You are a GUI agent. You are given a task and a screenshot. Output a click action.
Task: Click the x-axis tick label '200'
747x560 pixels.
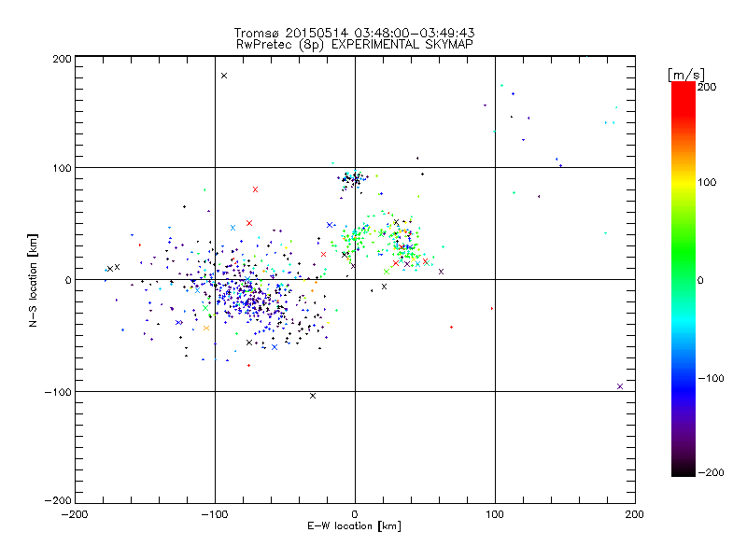coord(635,514)
